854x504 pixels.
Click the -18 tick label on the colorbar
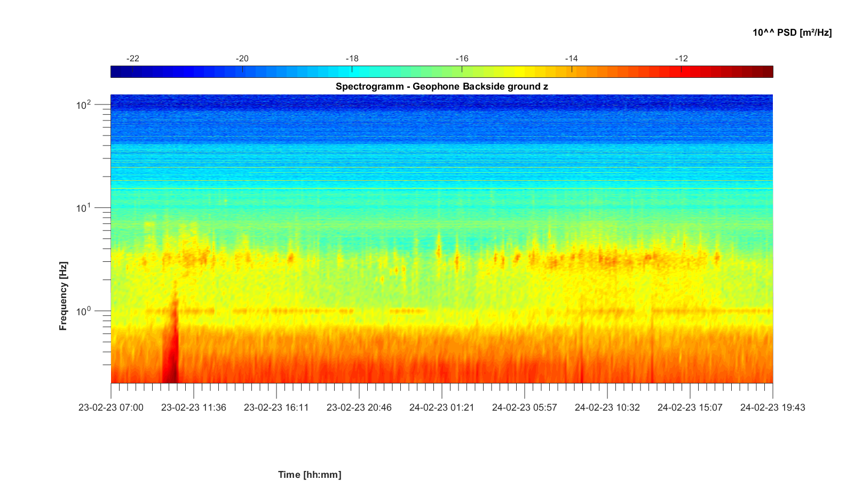pos(352,59)
